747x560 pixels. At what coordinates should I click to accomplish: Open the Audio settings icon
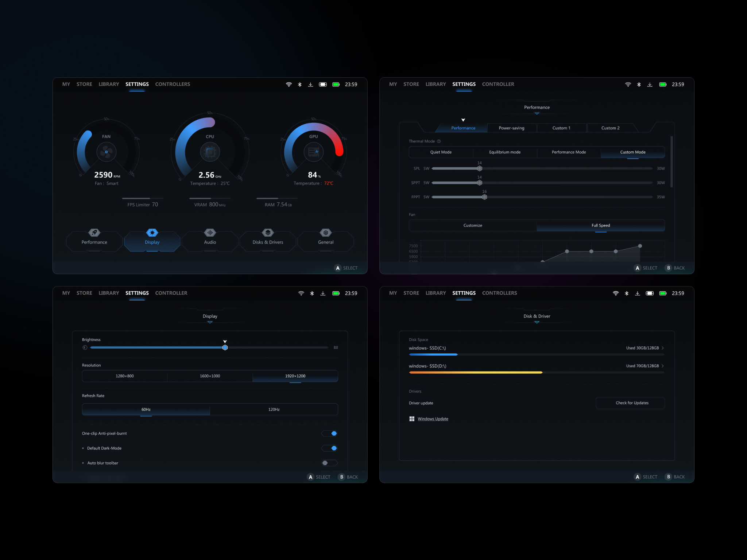[210, 233]
